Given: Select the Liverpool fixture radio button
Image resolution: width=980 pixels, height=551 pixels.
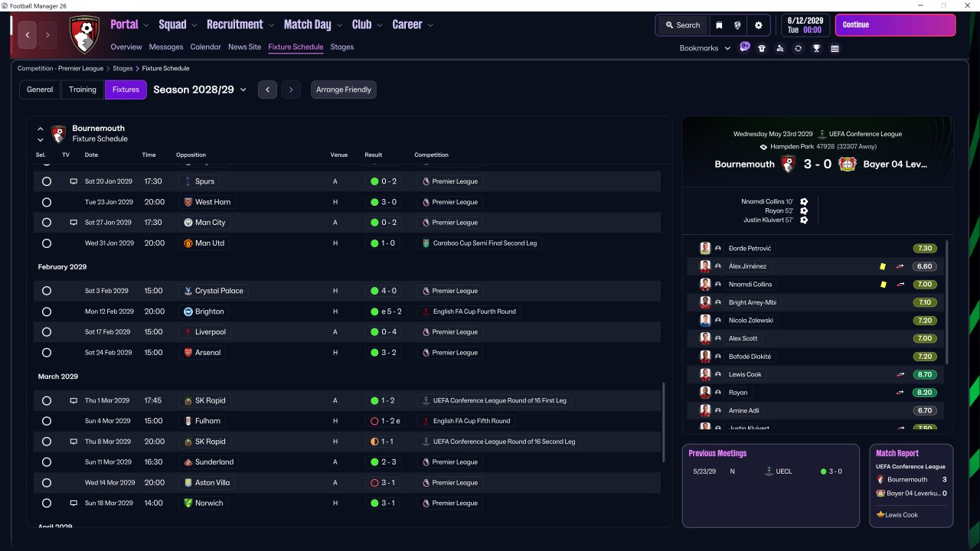Looking at the screenshot, I should pos(47,332).
